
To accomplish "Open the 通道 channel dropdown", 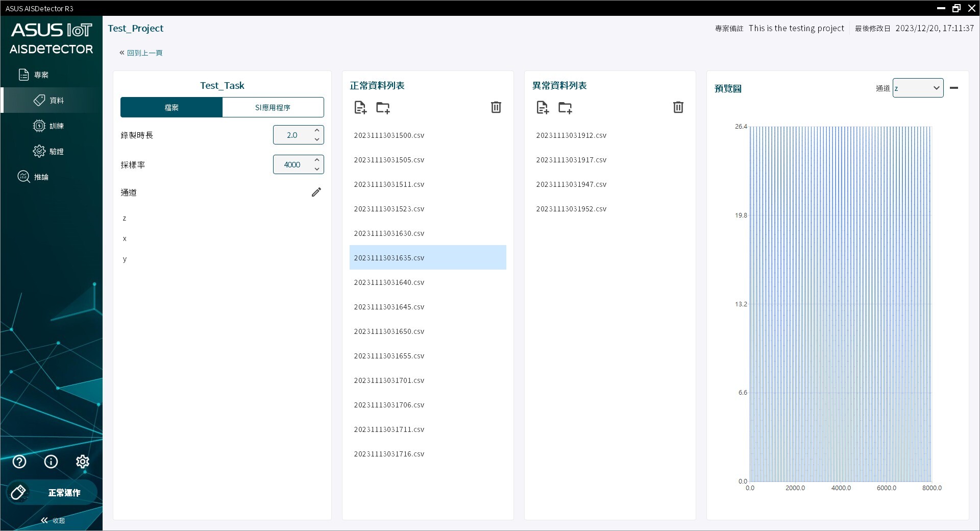I will coord(917,88).
